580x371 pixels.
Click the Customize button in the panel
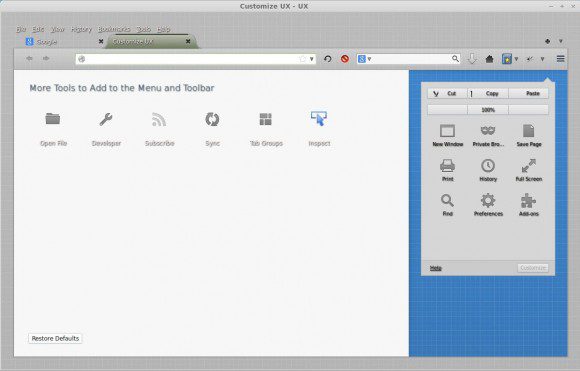(x=533, y=268)
